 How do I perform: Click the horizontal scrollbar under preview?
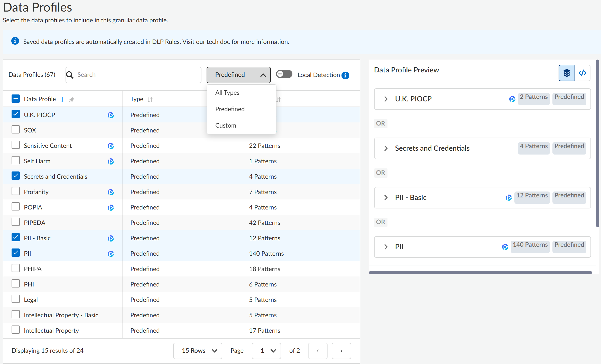[x=480, y=273]
